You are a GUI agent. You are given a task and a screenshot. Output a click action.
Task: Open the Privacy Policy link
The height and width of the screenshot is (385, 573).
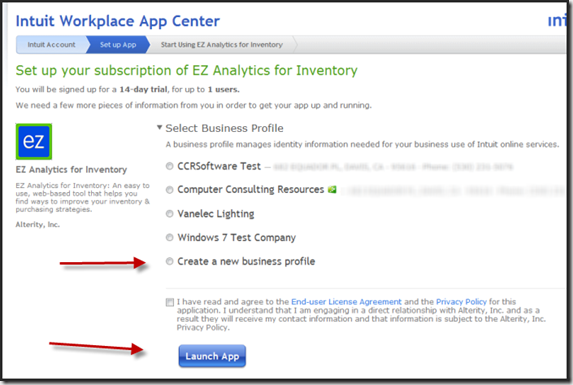click(x=461, y=302)
